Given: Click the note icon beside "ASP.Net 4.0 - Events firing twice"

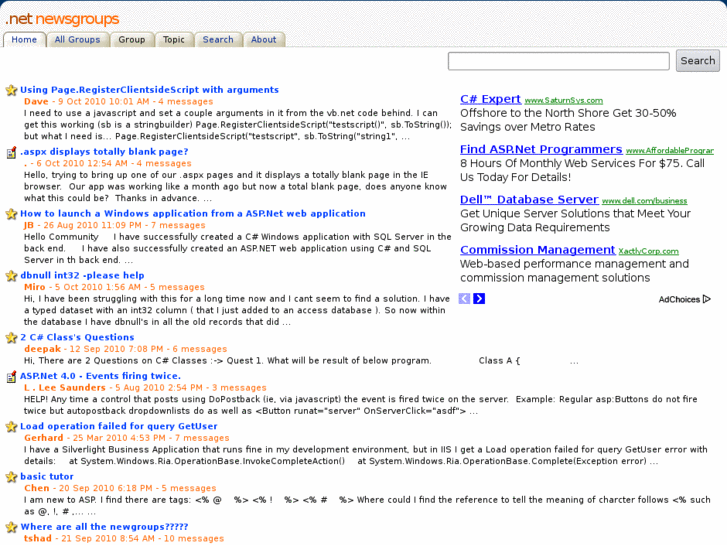Looking at the screenshot, I should coord(12,377).
